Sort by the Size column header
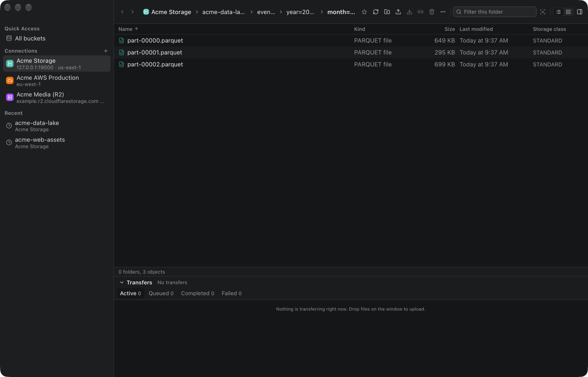The width and height of the screenshot is (588, 377). [449, 29]
